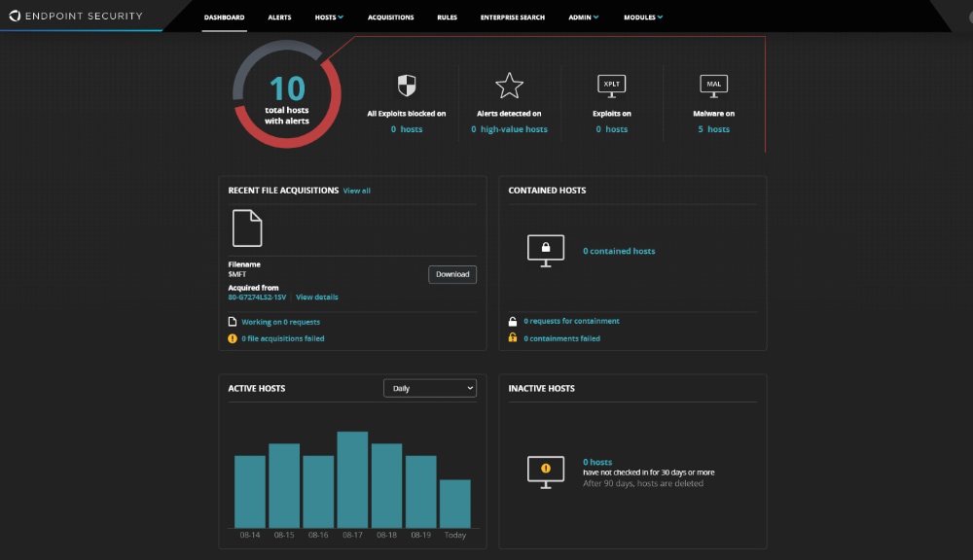Image resolution: width=973 pixels, height=560 pixels.
Task: Click the inactive hosts warning-monitor icon
Action: pos(546,472)
